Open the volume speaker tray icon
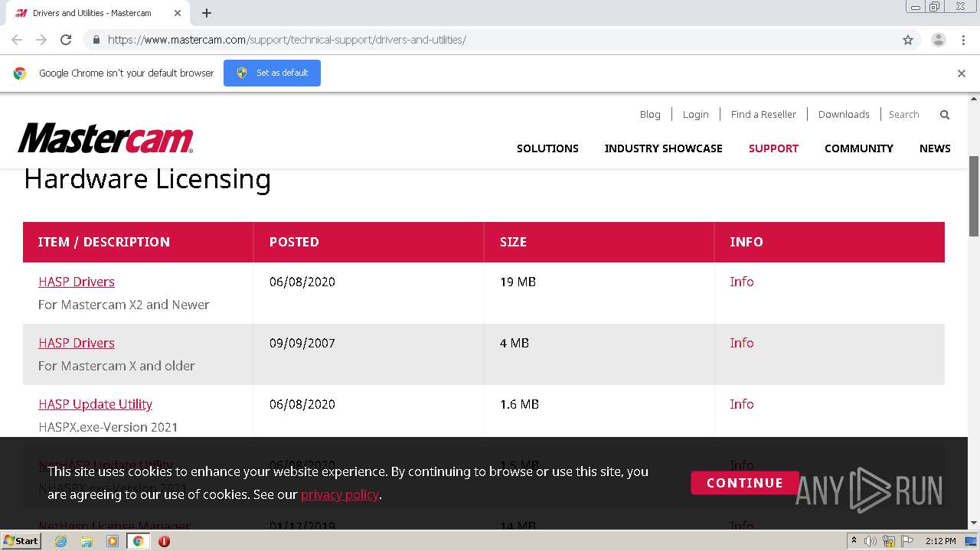 pyautogui.click(x=871, y=541)
